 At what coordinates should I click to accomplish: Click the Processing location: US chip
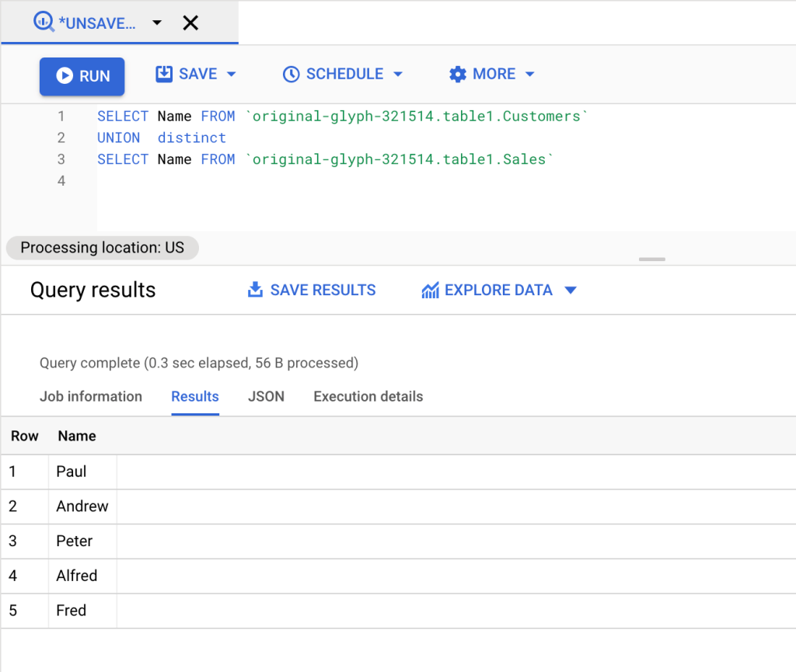tap(102, 248)
